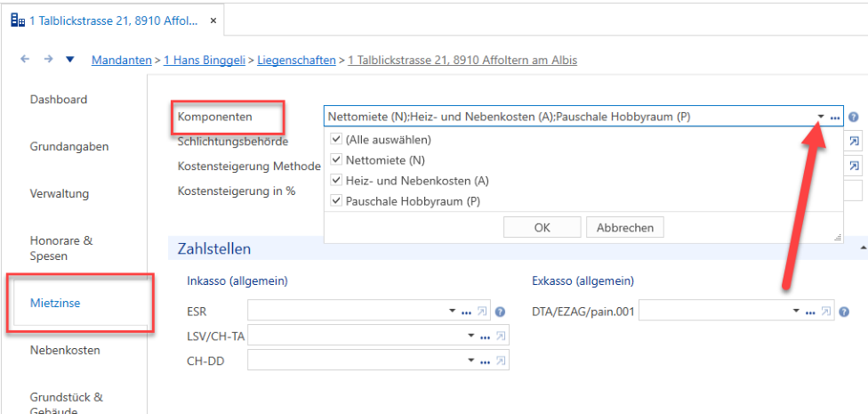Open the navigation history dropdown triangle
Image resolution: width=868 pixels, height=414 pixels.
(69, 60)
